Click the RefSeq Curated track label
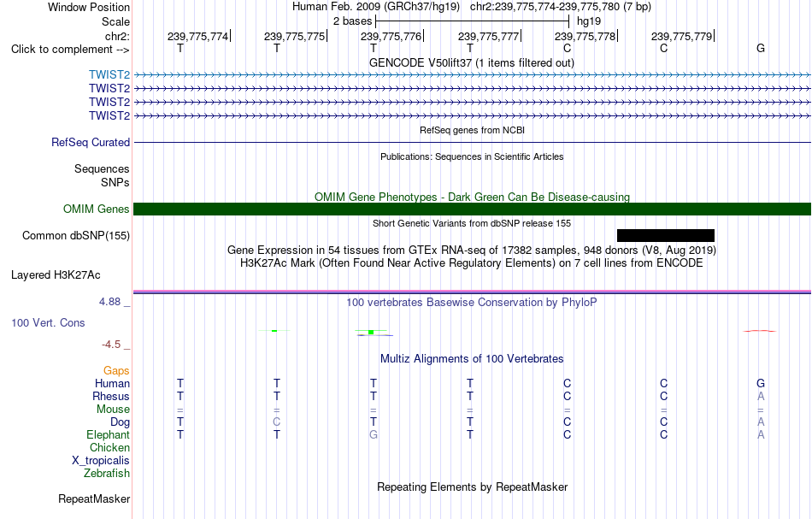Viewport: 812px width, 519px height. pyautogui.click(x=91, y=143)
